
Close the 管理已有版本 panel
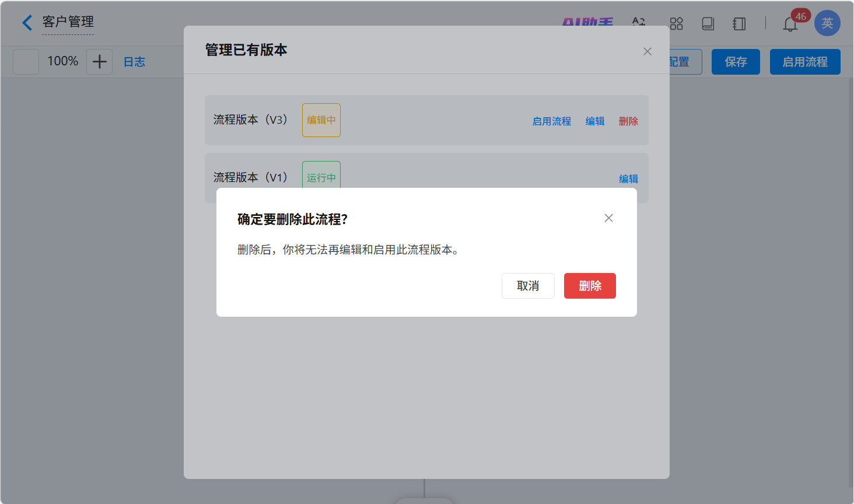[647, 51]
